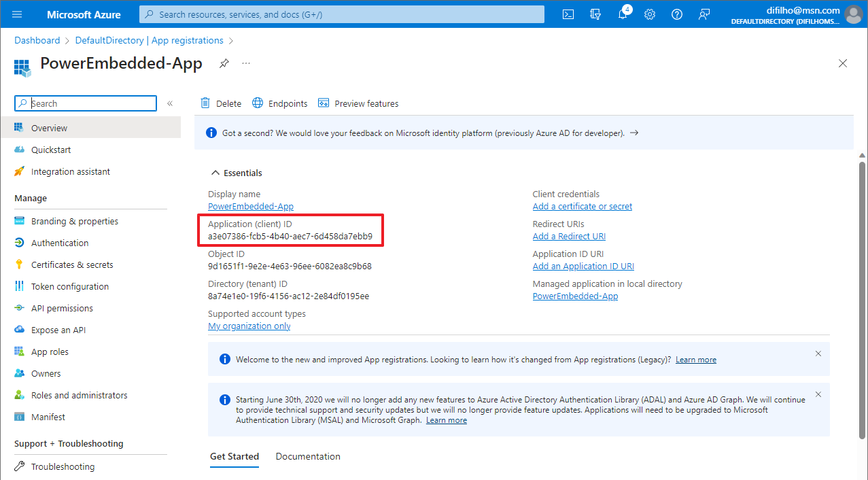Open the more options ellipsis beside title

[246, 63]
